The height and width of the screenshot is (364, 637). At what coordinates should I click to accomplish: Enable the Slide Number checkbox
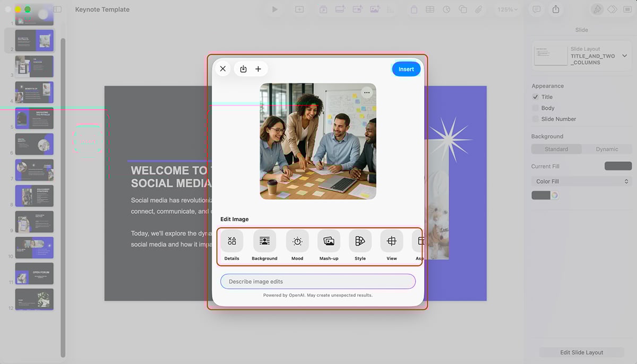[x=535, y=119]
